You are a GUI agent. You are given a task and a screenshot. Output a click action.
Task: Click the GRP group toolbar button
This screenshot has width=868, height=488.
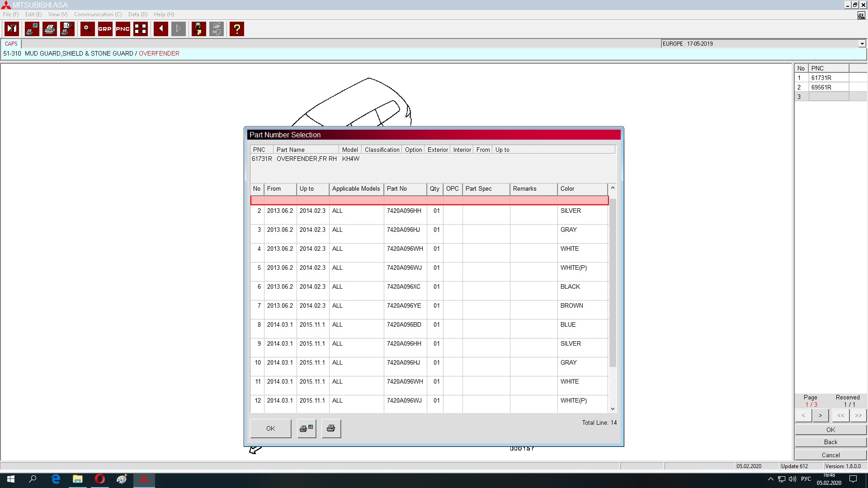click(105, 29)
